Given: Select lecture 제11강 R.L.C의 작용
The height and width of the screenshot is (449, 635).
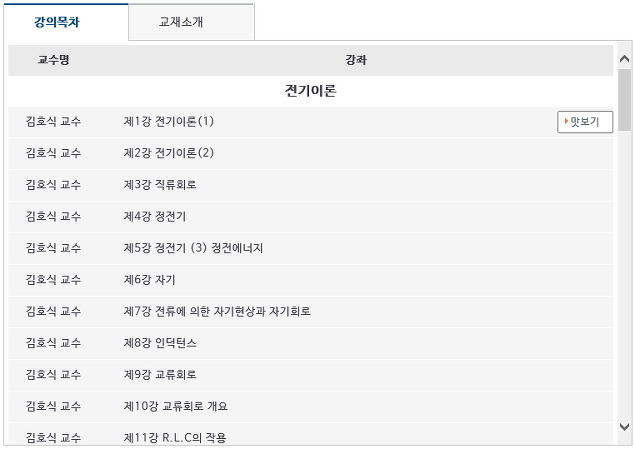Looking at the screenshot, I should click(x=175, y=438).
